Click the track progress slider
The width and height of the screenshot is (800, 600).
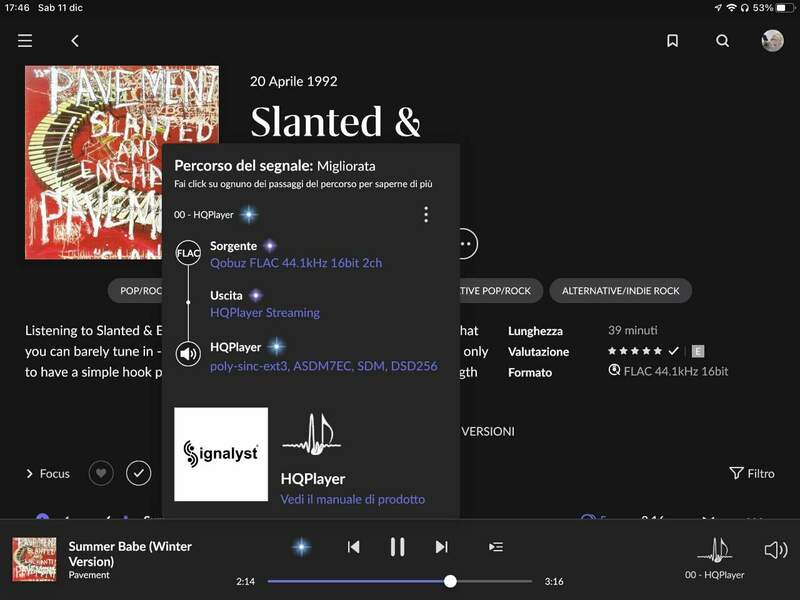400,581
